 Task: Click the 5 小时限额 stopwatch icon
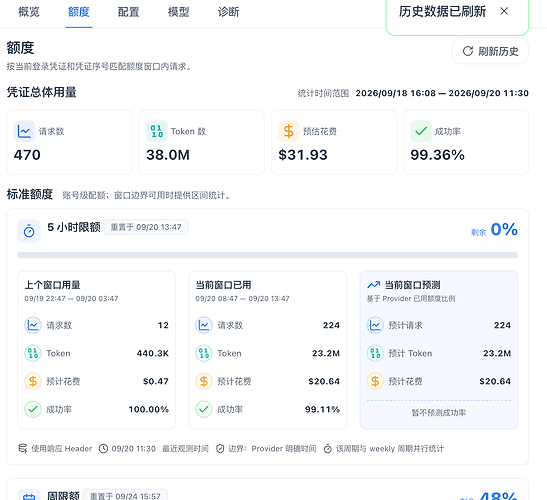pos(29,231)
